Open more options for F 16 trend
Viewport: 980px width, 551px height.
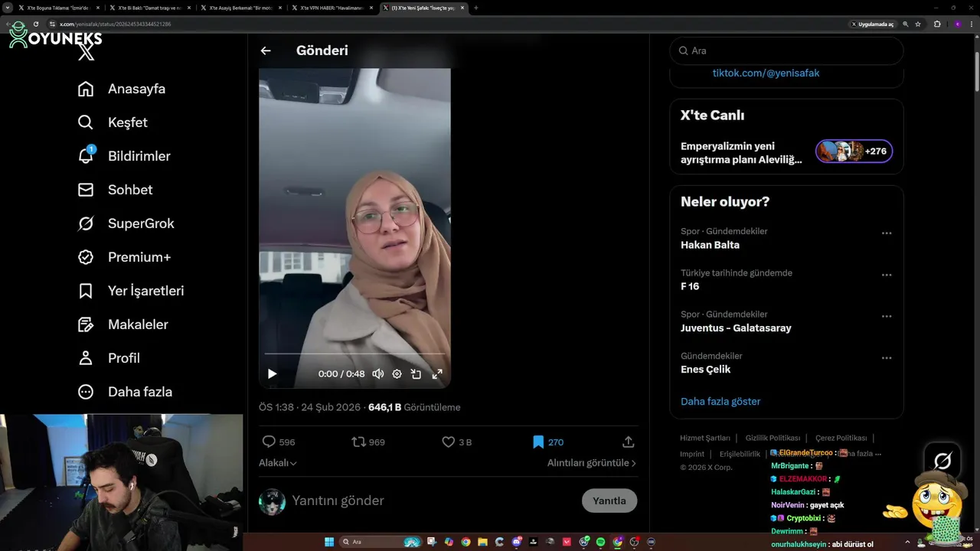[x=887, y=275]
